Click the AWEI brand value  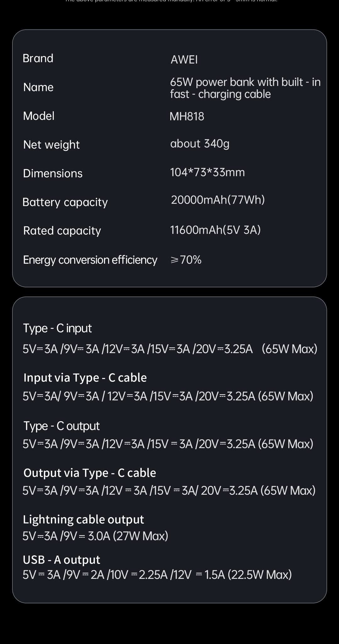tap(184, 59)
